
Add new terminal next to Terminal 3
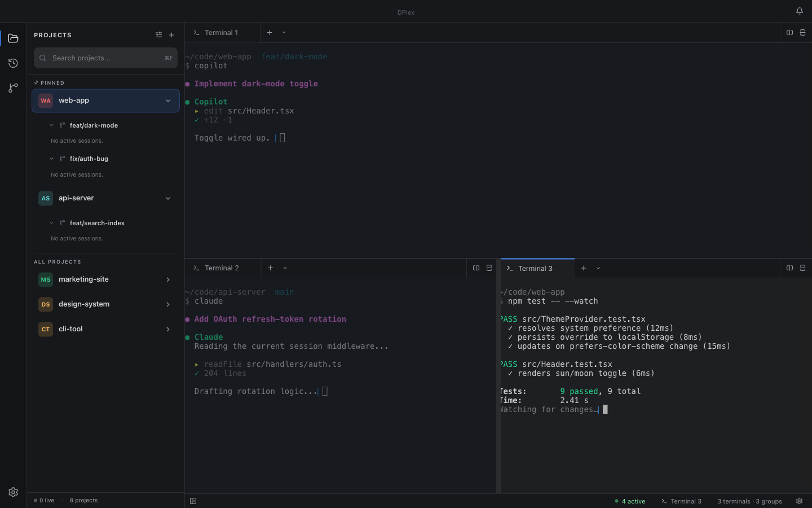tap(584, 268)
